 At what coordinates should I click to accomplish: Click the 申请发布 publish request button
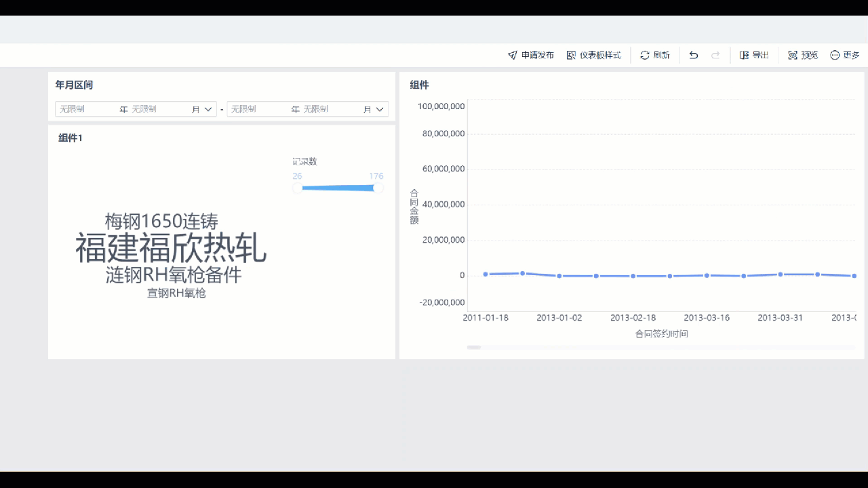(x=531, y=55)
